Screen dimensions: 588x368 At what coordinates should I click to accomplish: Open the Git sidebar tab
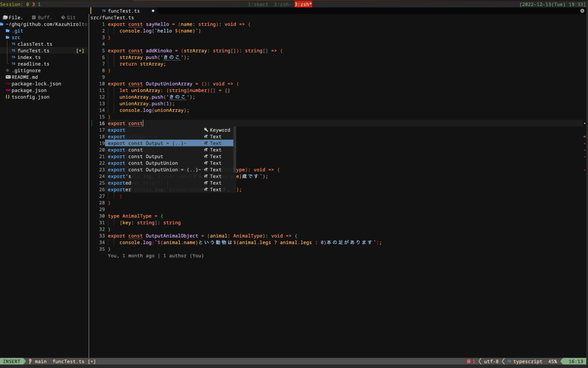[x=69, y=17]
